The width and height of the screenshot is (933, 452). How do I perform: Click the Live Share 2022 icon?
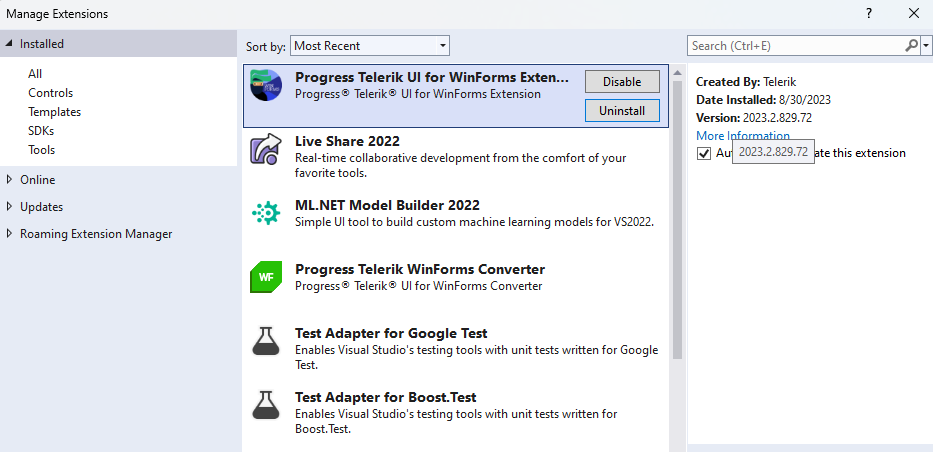point(265,149)
